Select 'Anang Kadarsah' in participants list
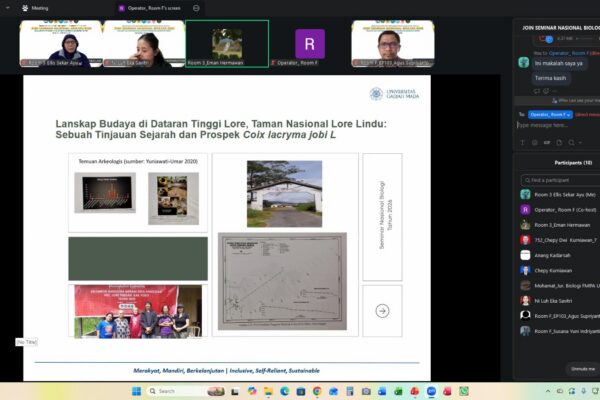The width and height of the screenshot is (600, 400). pyautogui.click(x=559, y=255)
